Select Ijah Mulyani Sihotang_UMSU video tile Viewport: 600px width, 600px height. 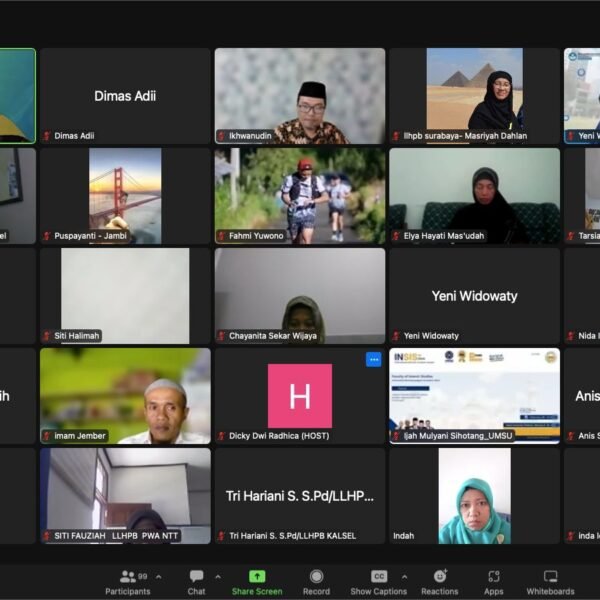pyautogui.click(x=474, y=395)
